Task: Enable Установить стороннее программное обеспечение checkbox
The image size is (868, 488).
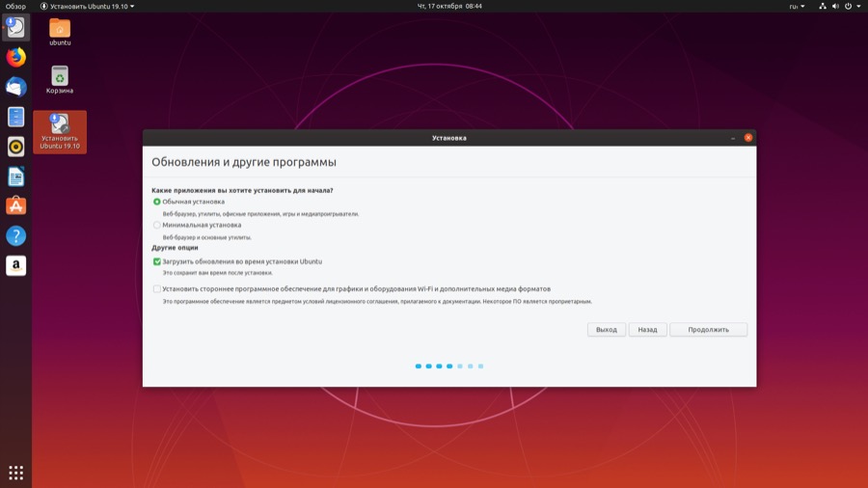Action: tap(156, 288)
